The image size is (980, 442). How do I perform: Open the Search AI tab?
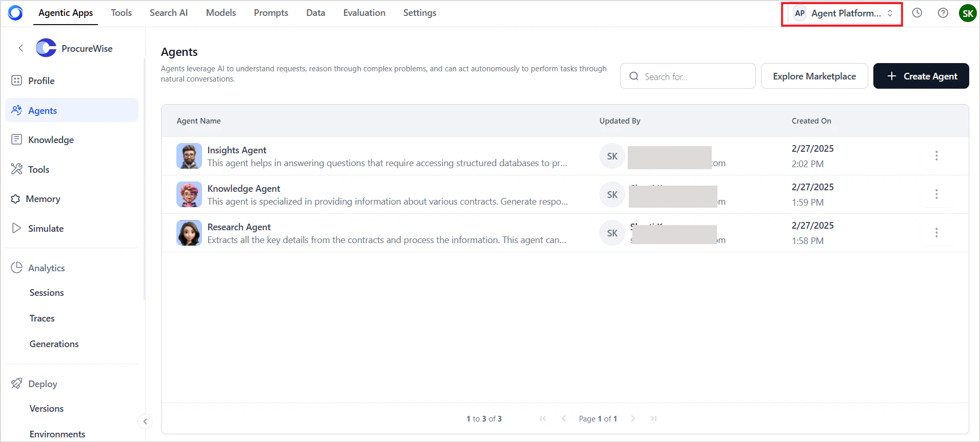pyautogui.click(x=169, y=13)
